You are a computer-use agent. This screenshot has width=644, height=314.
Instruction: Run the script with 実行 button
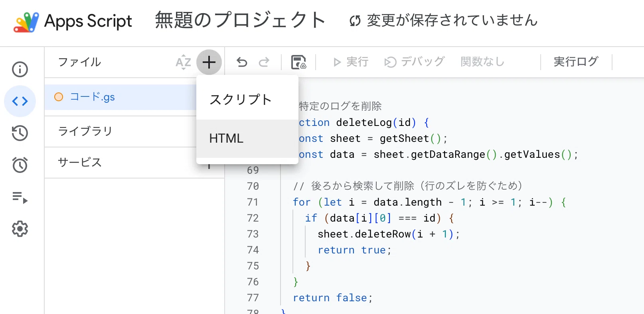[x=350, y=62]
